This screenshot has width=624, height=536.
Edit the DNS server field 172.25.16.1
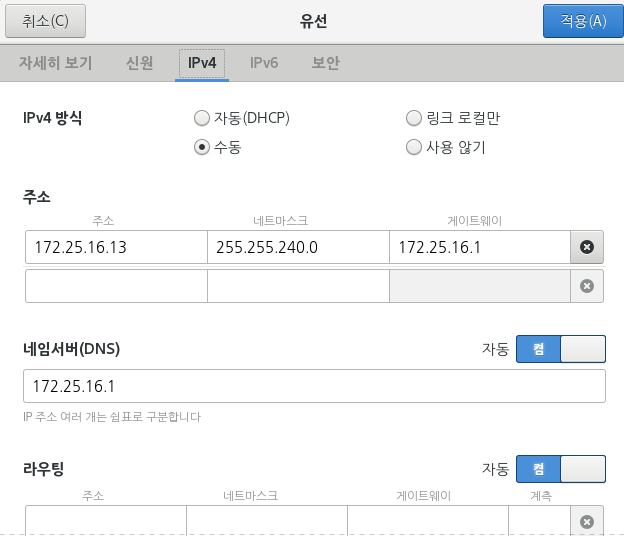tap(314, 386)
